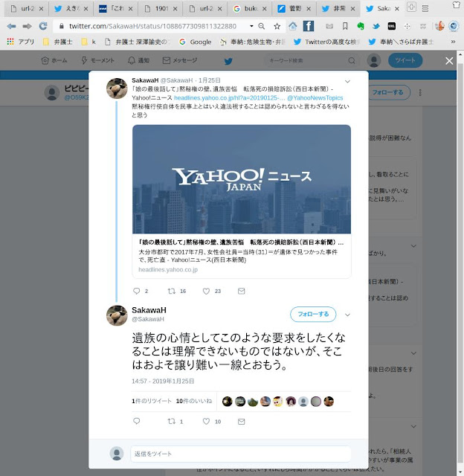Switch to the Google buk tab
Viewport: 464px width, 476px height.
(249, 8)
